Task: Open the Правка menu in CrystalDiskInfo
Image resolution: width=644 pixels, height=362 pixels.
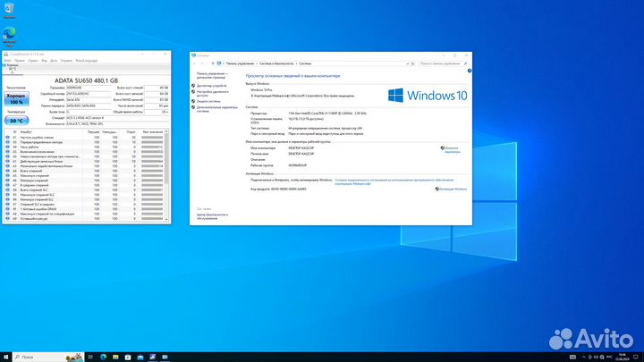Action: [x=20, y=61]
